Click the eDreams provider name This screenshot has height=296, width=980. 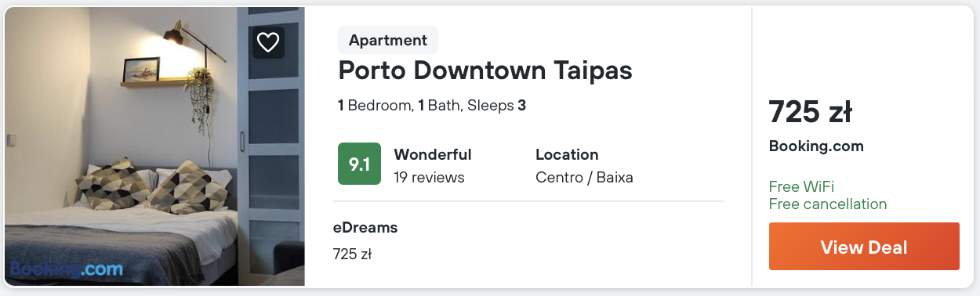365,228
